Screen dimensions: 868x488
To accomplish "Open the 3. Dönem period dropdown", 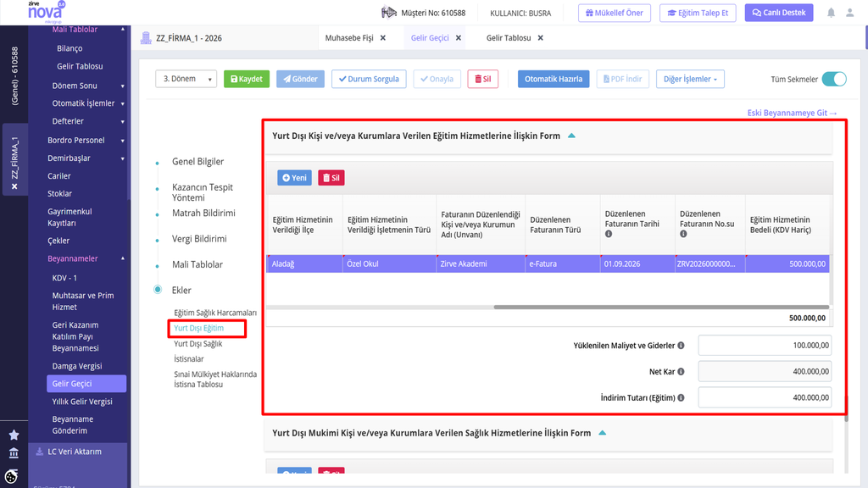I will pos(186,79).
